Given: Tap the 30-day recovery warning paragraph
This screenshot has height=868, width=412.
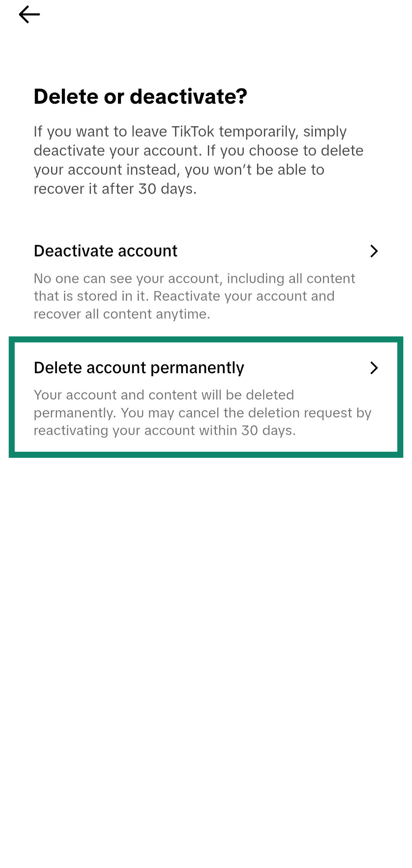Looking at the screenshot, I should (x=198, y=160).
